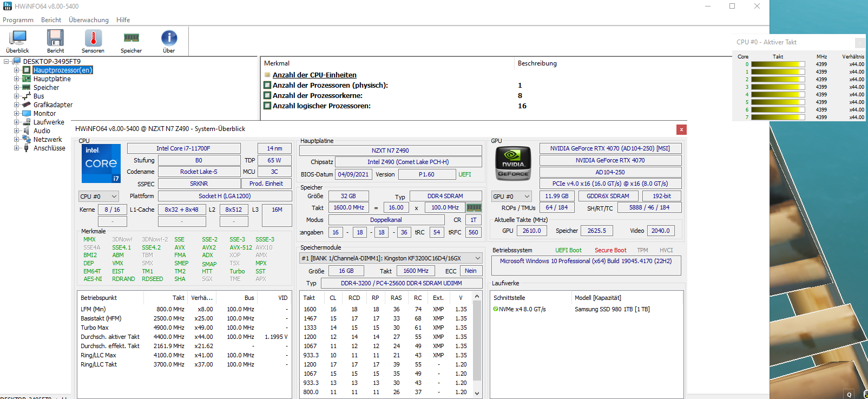Click the Intel Core i7-11700F name field
This screenshot has width=868, height=399.
pyautogui.click(x=184, y=148)
